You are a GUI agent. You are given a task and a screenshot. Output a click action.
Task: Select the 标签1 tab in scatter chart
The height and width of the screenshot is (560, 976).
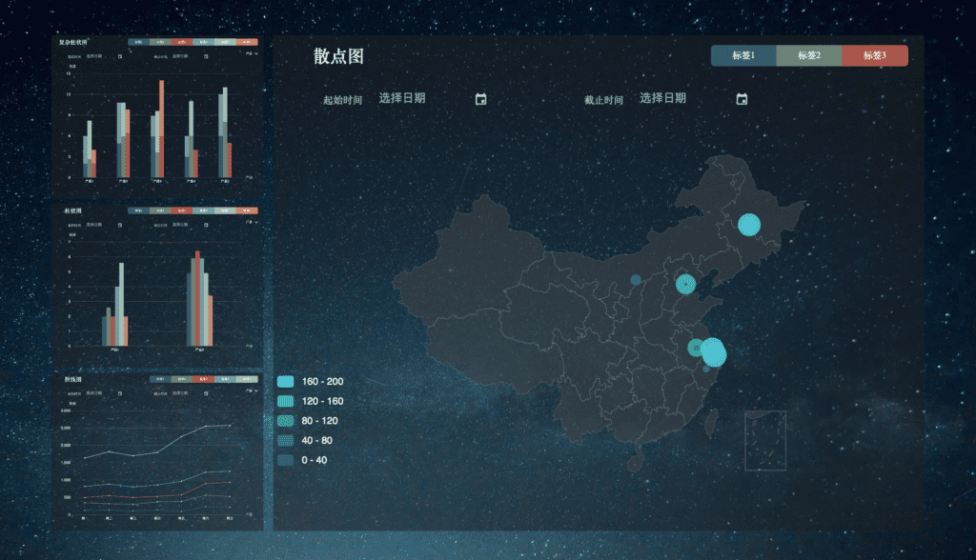[x=743, y=55]
